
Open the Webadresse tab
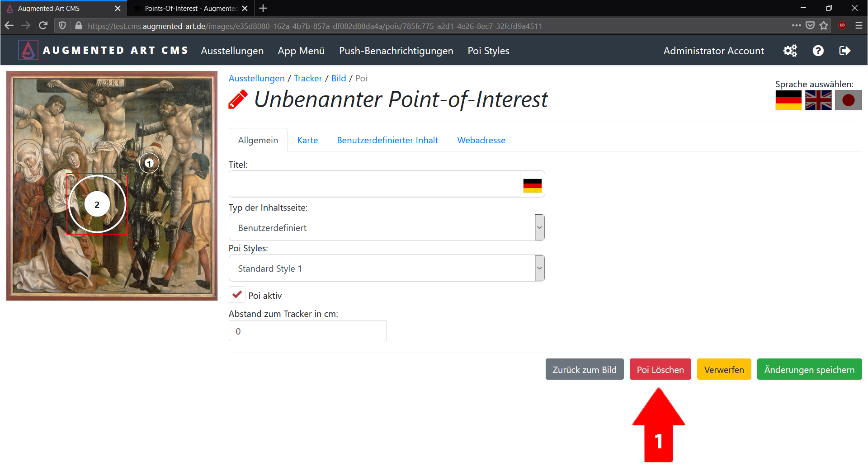pos(481,140)
